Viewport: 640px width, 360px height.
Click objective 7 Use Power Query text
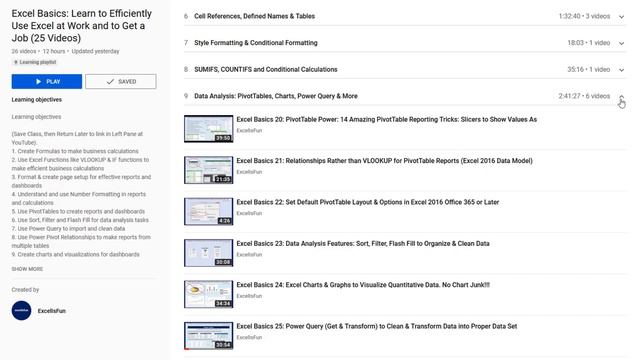pyautogui.click(x=68, y=229)
